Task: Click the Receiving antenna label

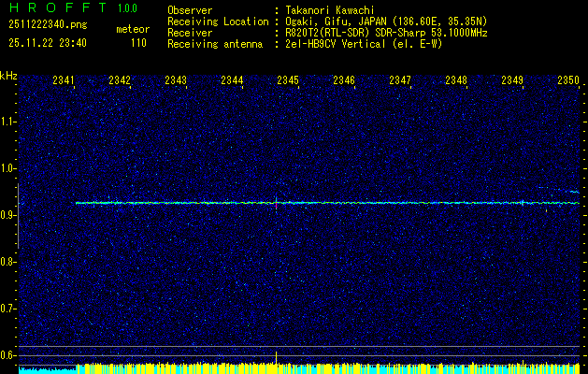Action: (215, 44)
